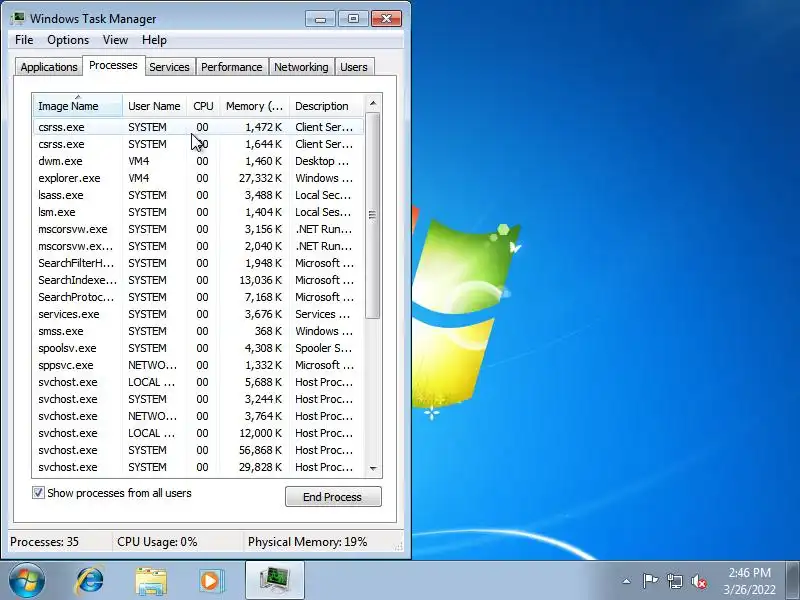Click the Spooler S... description cell
The height and width of the screenshot is (600, 800).
(x=323, y=348)
